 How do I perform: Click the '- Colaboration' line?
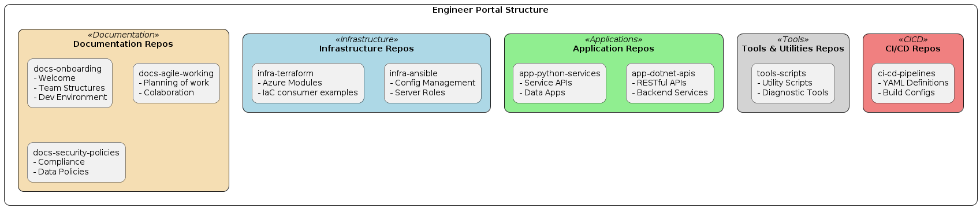pos(166,92)
